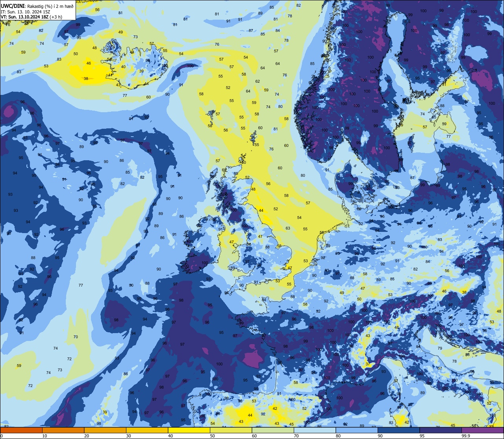The height and width of the screenshot is (439, 504).
Task: Click the legend tick label '30'
Action: coord(128,436)
